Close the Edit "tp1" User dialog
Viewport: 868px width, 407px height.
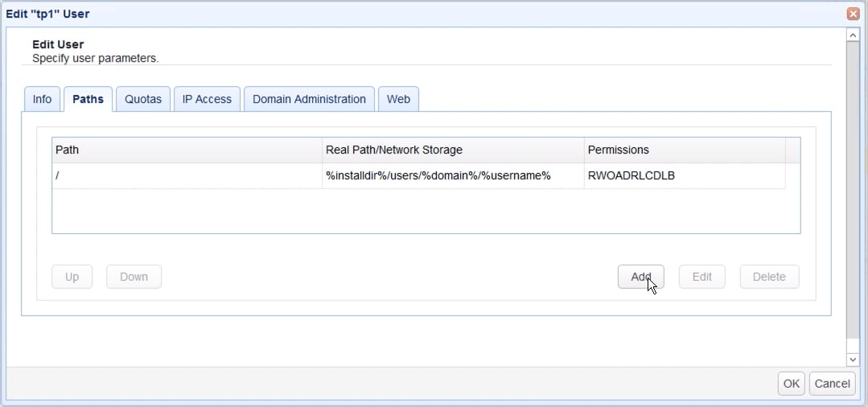click(x=853, y=14)
